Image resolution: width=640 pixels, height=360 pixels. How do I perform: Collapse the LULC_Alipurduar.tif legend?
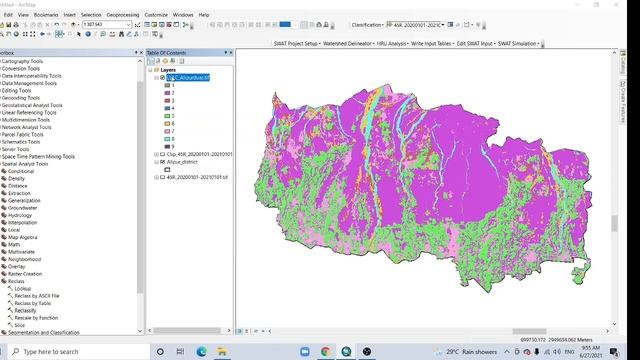click(x=156, y=78)
